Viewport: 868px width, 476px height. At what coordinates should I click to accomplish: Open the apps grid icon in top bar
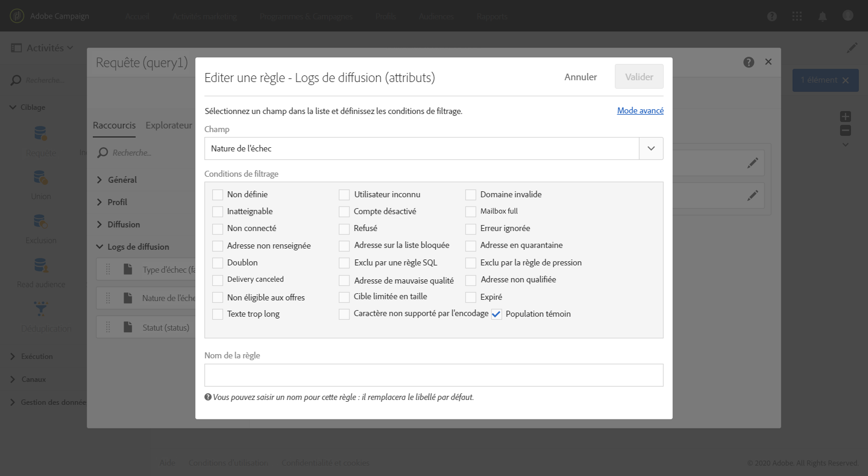point(797,16)
